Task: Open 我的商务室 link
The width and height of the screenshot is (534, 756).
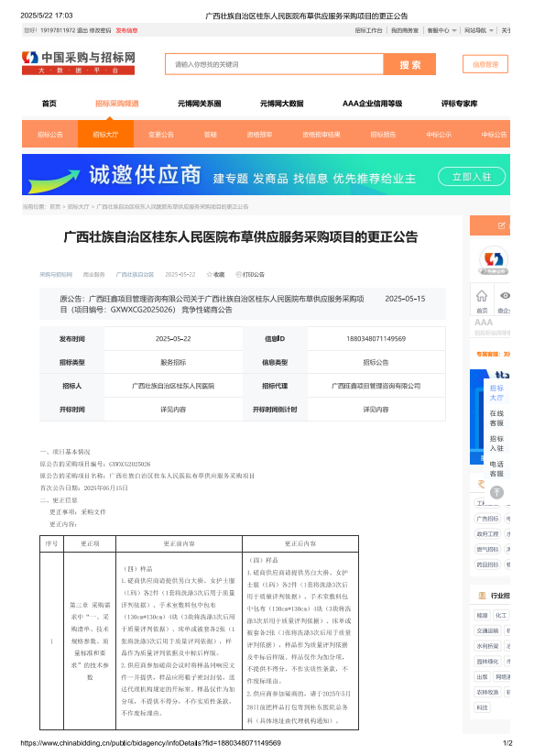Action: [x=405, y=30]
